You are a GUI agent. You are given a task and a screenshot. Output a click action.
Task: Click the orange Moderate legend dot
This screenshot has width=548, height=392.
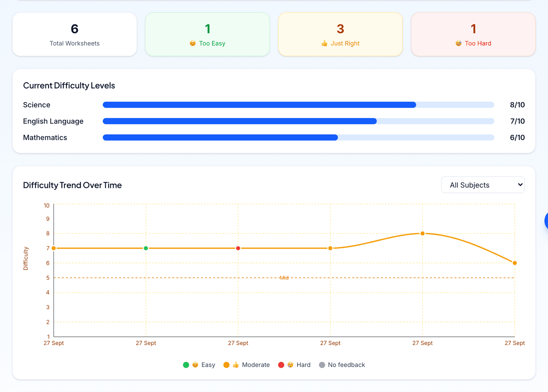(x=226, y=365)
